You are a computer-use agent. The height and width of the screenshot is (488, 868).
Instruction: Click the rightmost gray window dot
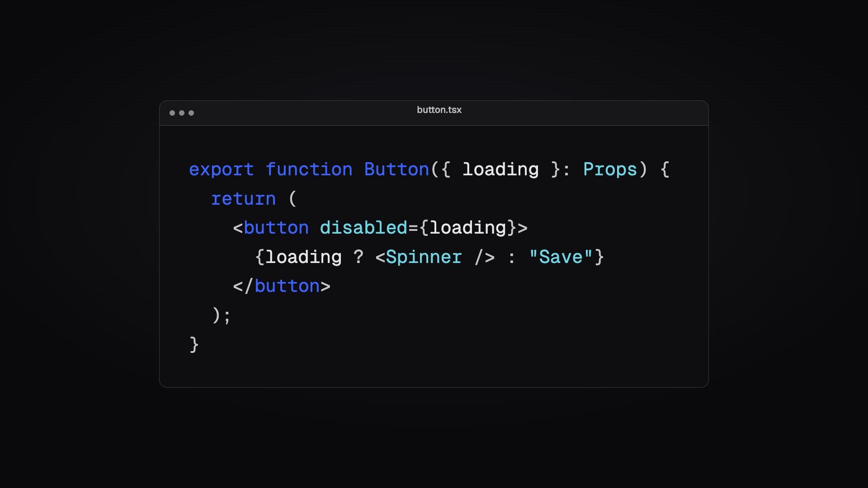(191, 113)
